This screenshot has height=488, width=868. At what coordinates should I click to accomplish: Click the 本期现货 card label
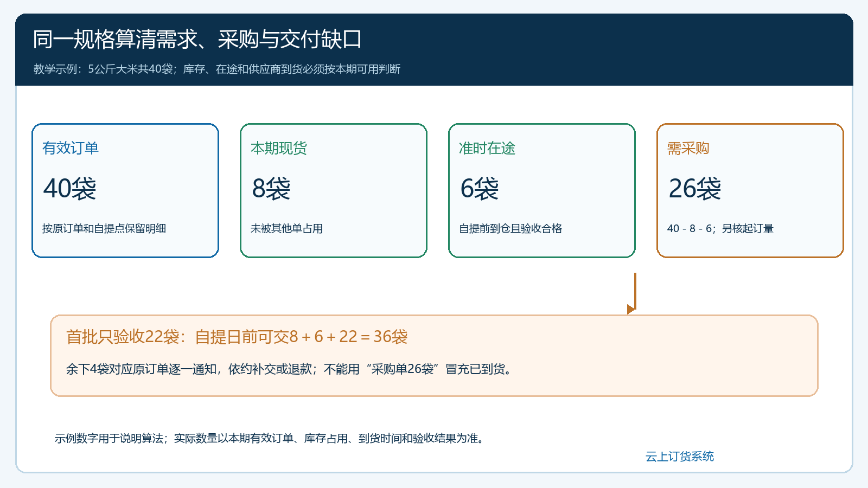[x=279, y=148]
